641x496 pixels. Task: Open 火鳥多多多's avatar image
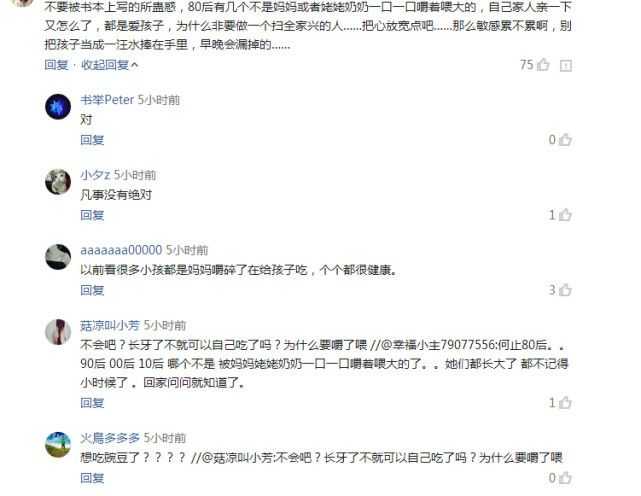pos(58,444)
